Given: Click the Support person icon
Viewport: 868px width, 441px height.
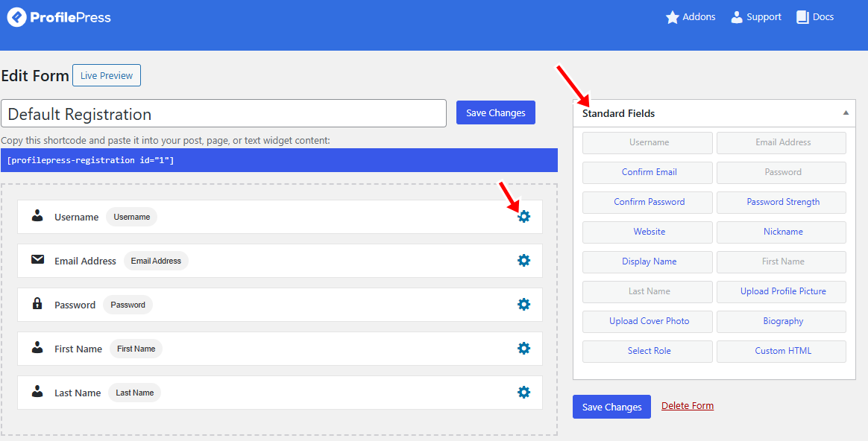Looking at the screenshot, I should tap(737, 17).
